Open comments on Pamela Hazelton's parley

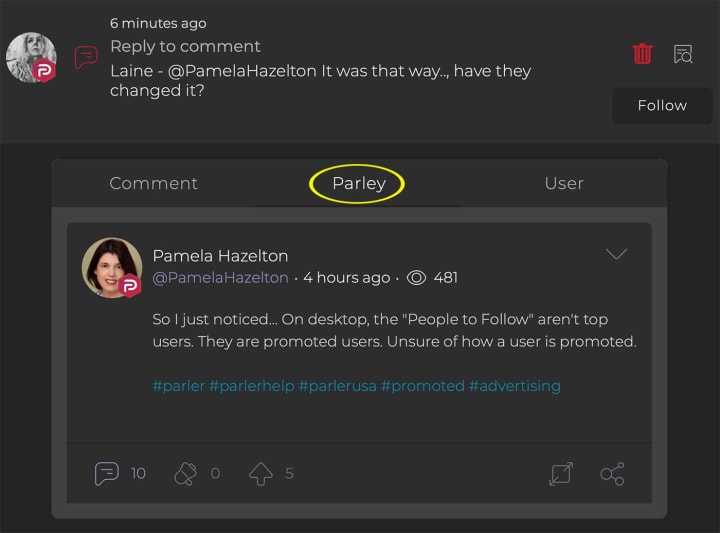click(x=107, y=473)
